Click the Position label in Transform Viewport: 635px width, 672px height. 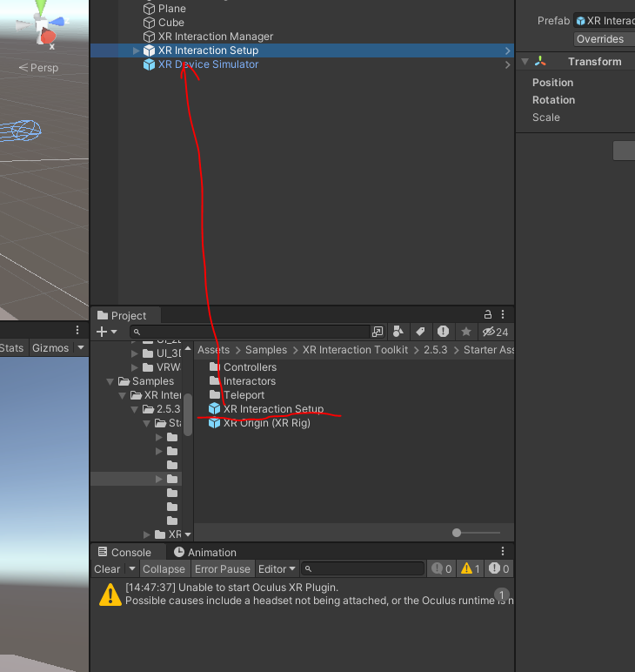point(552,83)
